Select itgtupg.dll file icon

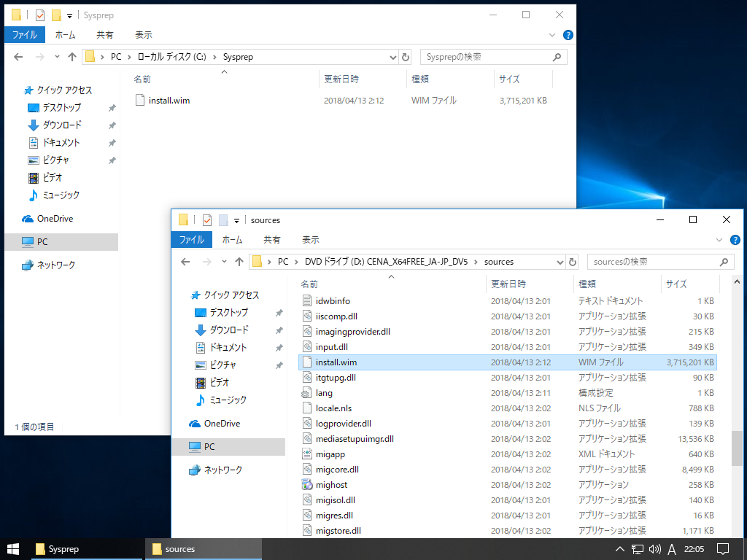point(307,378)
